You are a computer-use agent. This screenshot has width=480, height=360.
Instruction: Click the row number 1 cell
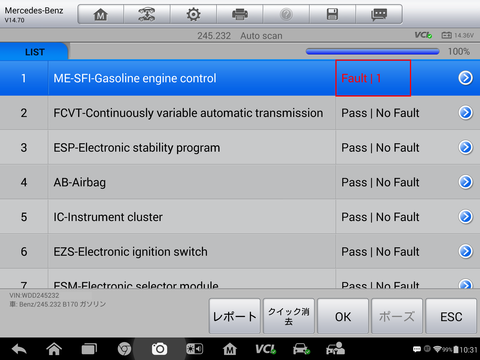[x=24, y=78]
